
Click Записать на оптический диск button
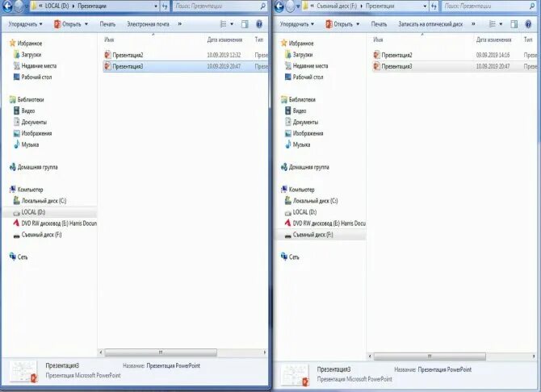[x=430, y=24]
